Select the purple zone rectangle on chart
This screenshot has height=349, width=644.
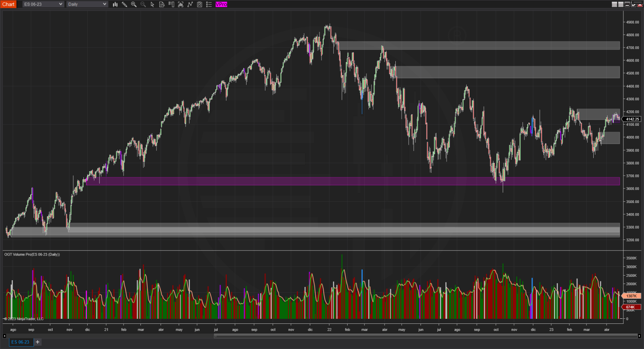click(353, 181)
